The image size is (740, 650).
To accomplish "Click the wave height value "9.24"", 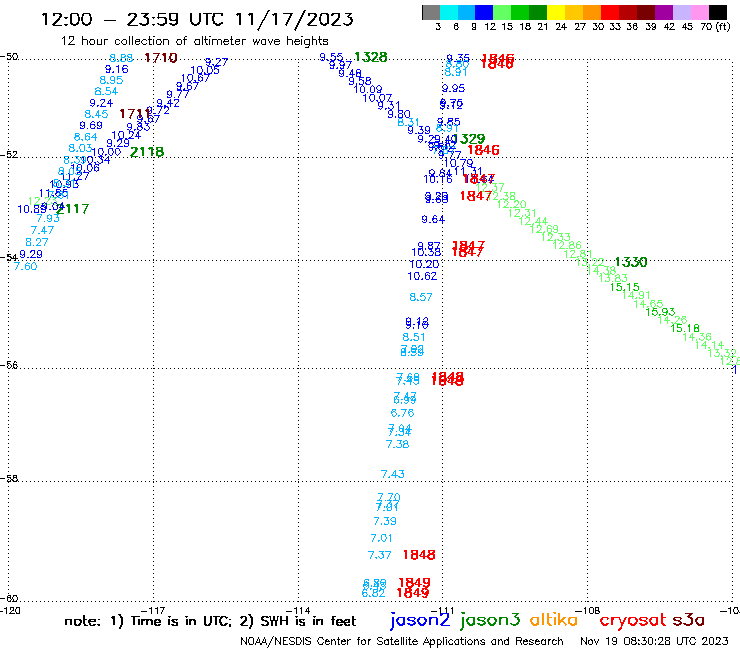I will 101,103.
